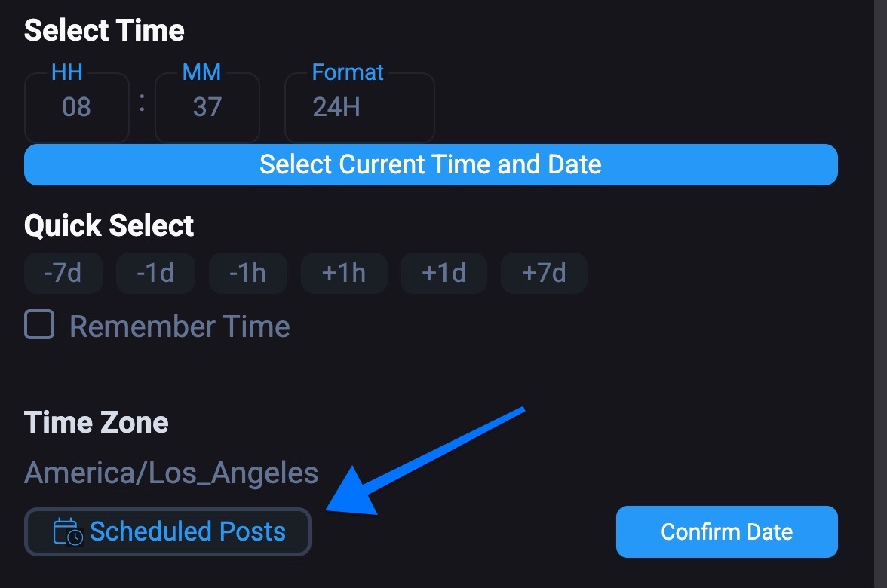The width and height of the screenshot is (887, 588).
Task: Click Select Current Time and Date
Action: click(x=431, y=164)
